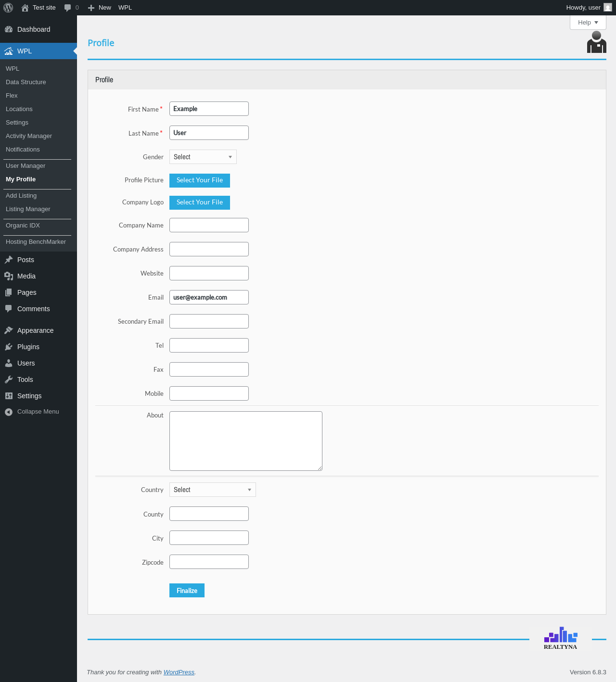Click the profile agent silhouette icon

pos(597,42)
